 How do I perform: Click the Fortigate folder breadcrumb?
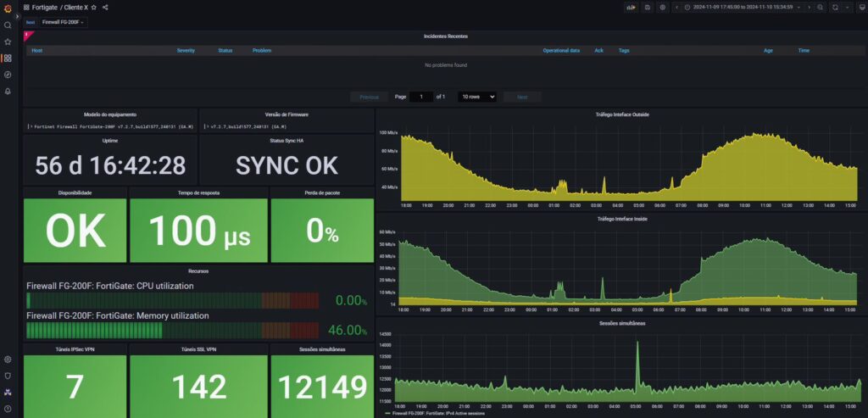coord(44,7)
